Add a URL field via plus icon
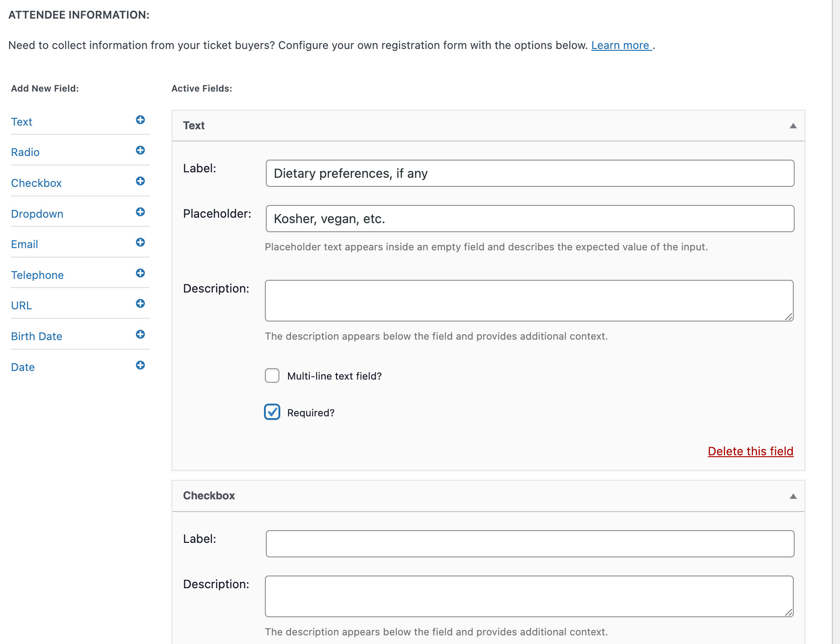Viewport: 840px width, 644px height. tap(141, 304)
